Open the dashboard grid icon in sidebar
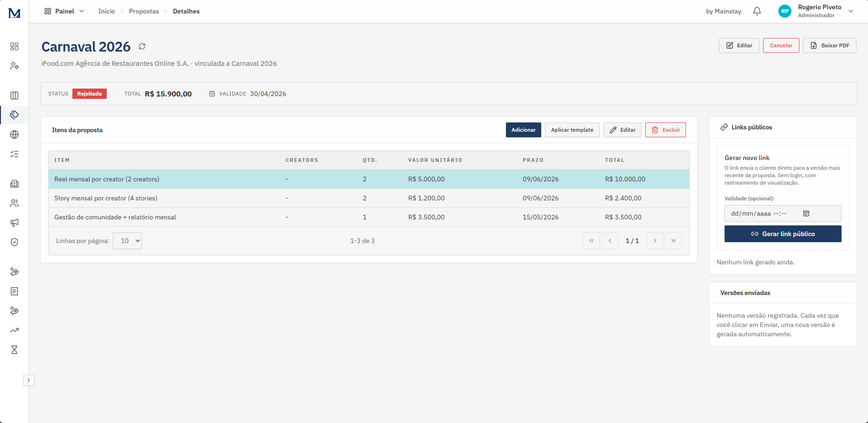The image size is (868, 423). [x=14, y=46]
